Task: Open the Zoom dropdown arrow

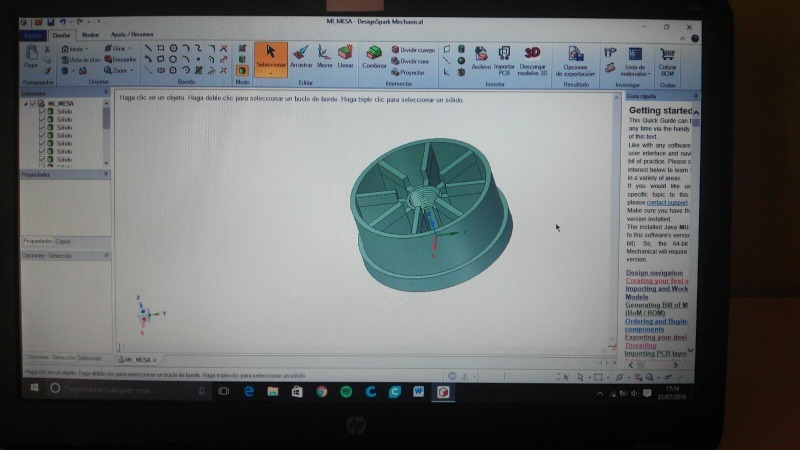Action: point(132,71)
